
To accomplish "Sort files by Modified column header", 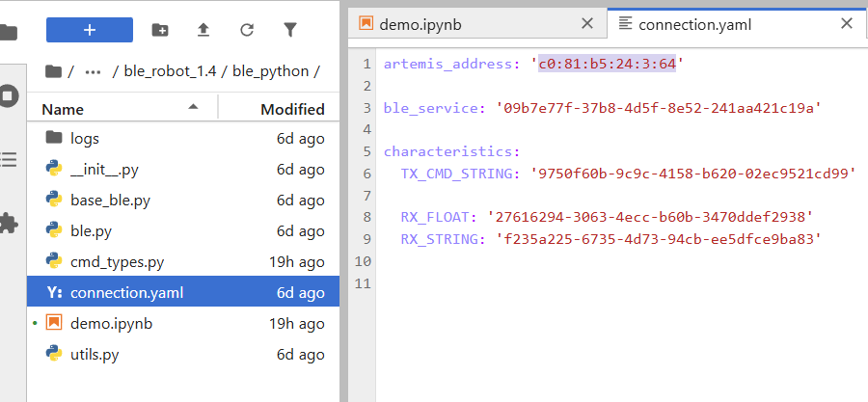I will (x=291, y=109).
